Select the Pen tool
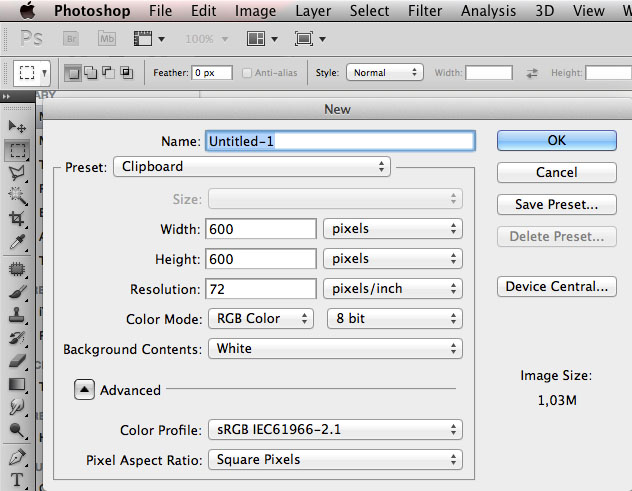 coord(17,456)
